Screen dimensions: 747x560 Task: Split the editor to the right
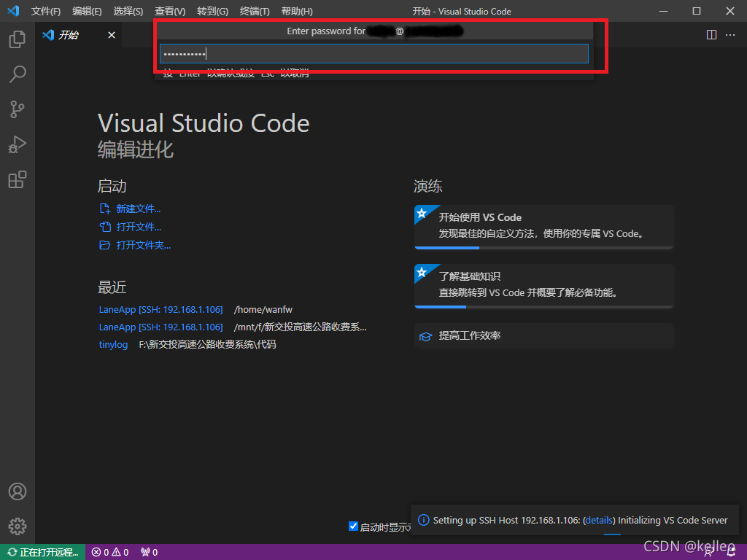711,35
